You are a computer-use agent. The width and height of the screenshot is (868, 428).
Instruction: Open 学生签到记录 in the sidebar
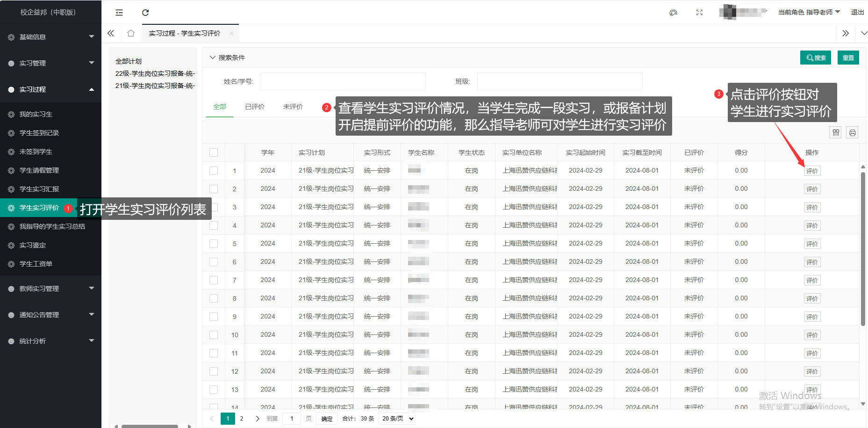(39, 133)
